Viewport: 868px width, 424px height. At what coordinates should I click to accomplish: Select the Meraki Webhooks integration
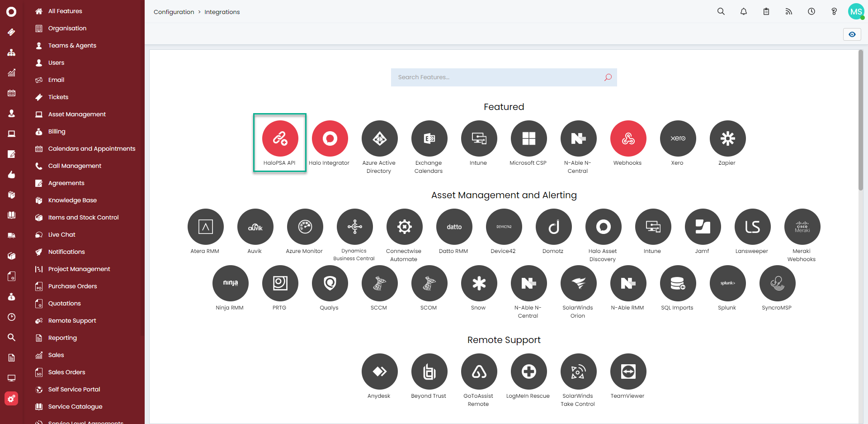[802, 227]
